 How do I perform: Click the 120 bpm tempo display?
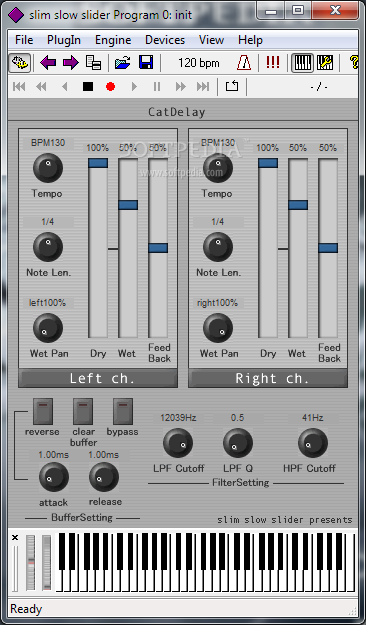coord(199,63)
